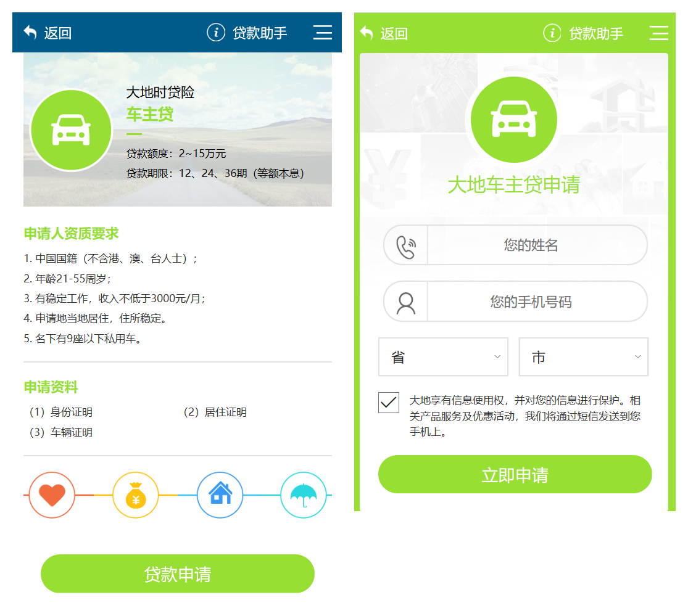Expand the 省 province dropdown
Image resolution: width=688 pixels, height=616 pixels.
(443, 357)
